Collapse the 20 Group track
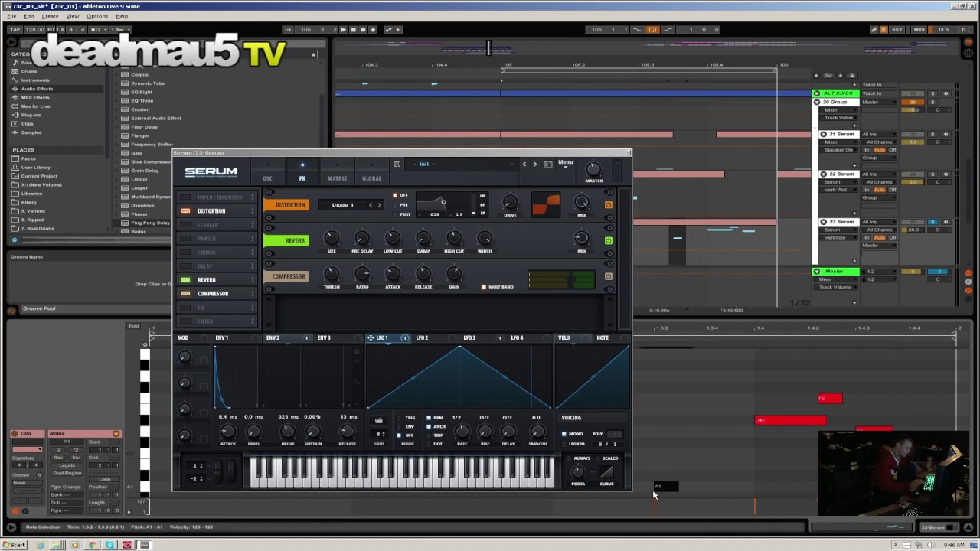Viewport: 980px width, 551px height. pyautogui.click(x=817, y=102)
